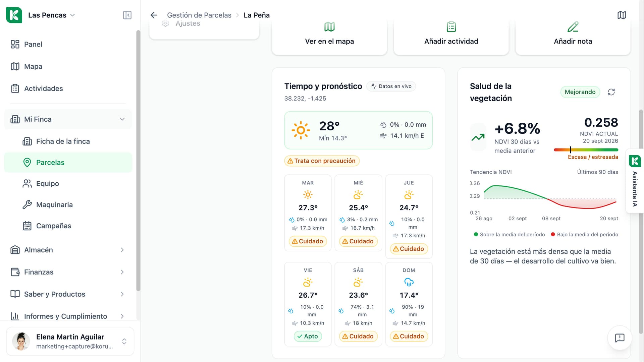The width and height of the screenshot is (644, 362).
Task: Click the Actividades clipboard icon in sidebar
Action: point(15,88)
